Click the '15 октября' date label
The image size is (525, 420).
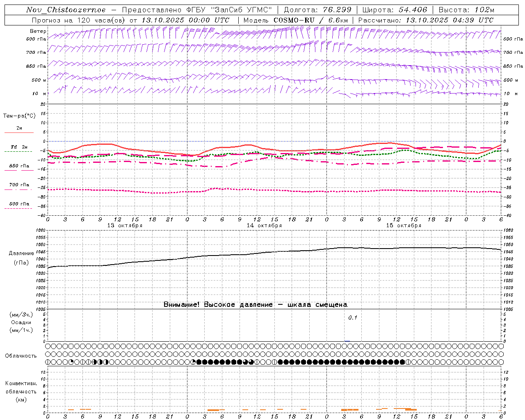point(404,226)
